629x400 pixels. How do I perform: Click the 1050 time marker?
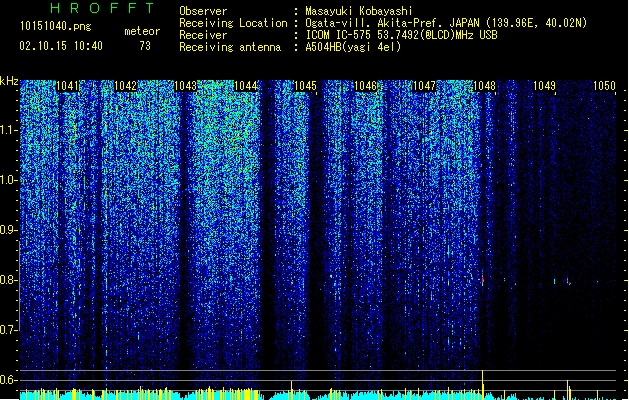click(604, 86)
